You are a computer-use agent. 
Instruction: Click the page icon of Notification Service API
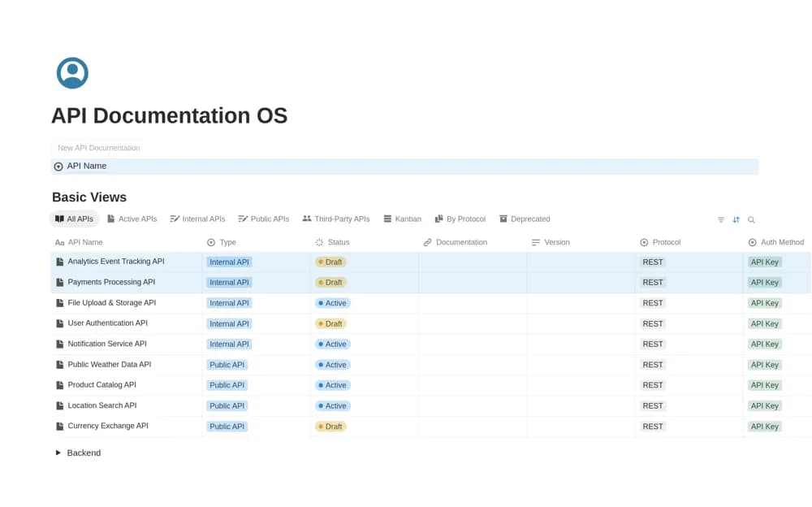[x=59, y=344]
